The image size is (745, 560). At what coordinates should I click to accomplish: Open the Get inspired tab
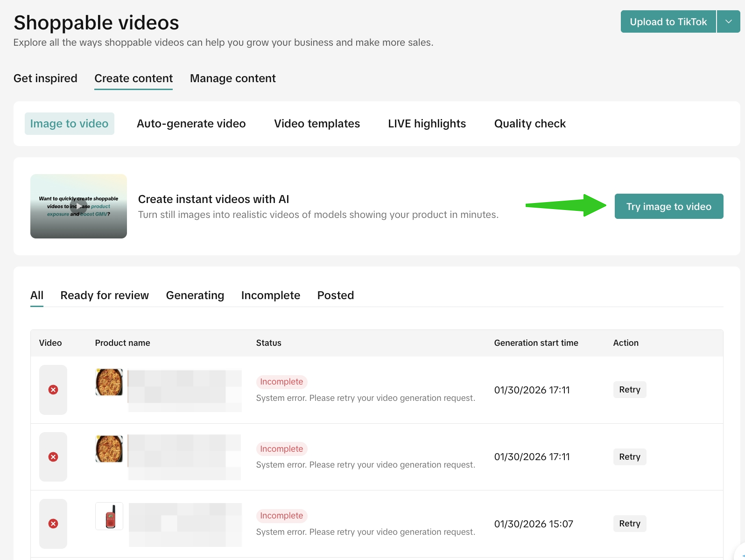pyautogui.click(x=45, y=78)
